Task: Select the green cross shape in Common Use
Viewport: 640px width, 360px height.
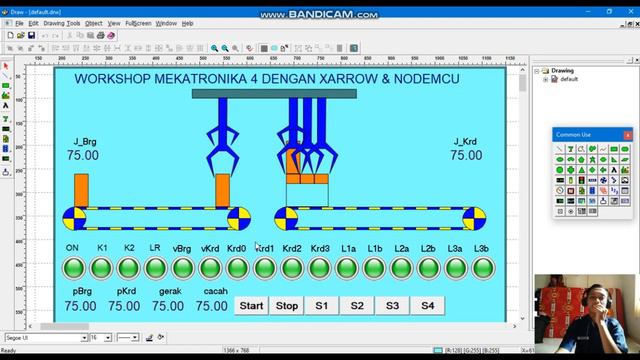Action: click(571, 170)
